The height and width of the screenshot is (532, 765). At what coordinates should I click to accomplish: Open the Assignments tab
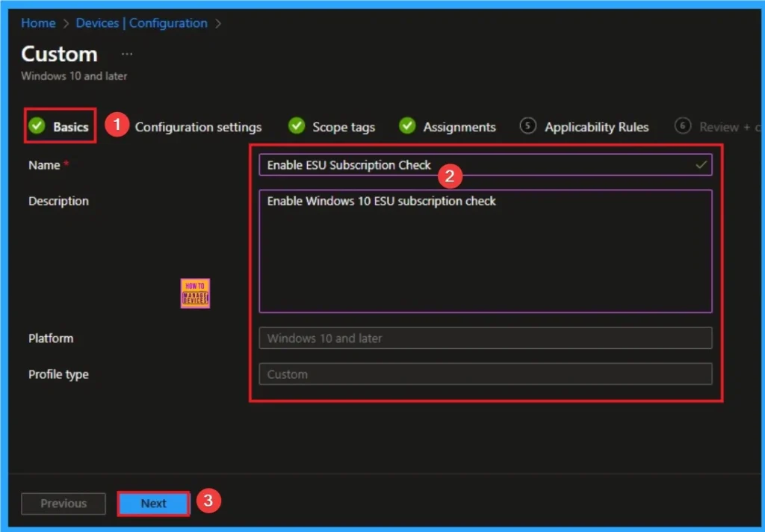(x=459, y=127)
